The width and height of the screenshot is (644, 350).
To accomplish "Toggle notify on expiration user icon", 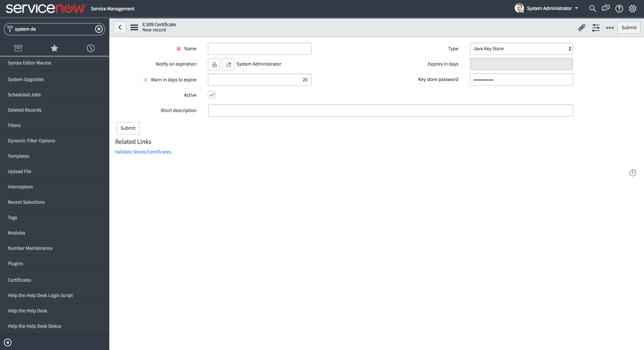I will pos(228,64).
